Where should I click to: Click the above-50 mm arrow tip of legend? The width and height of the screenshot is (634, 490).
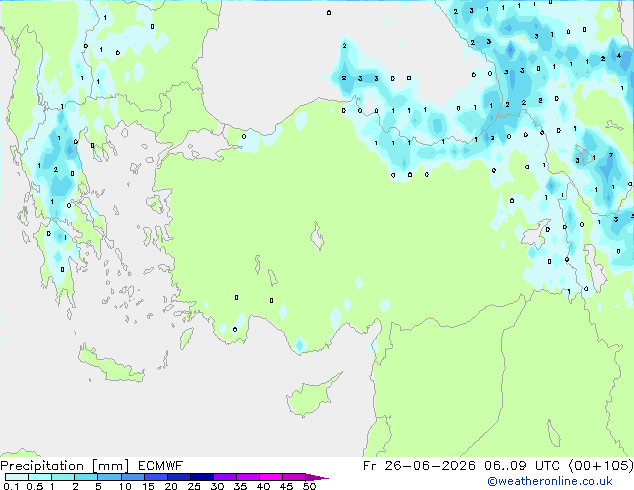tap(317, 477)
